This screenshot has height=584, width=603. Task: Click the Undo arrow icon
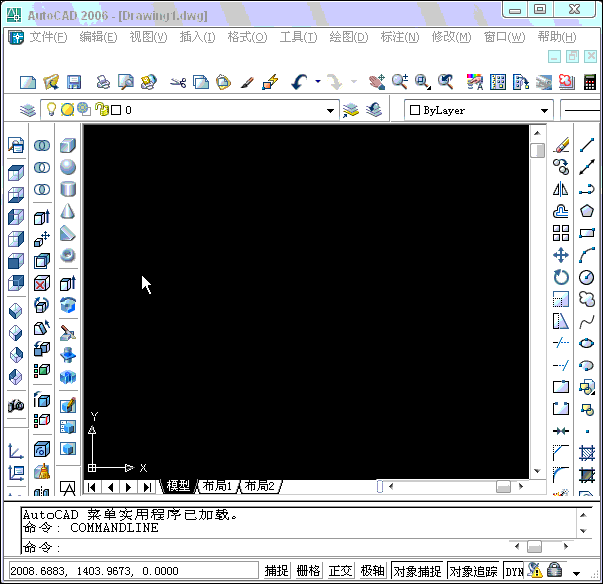[300, 82]
